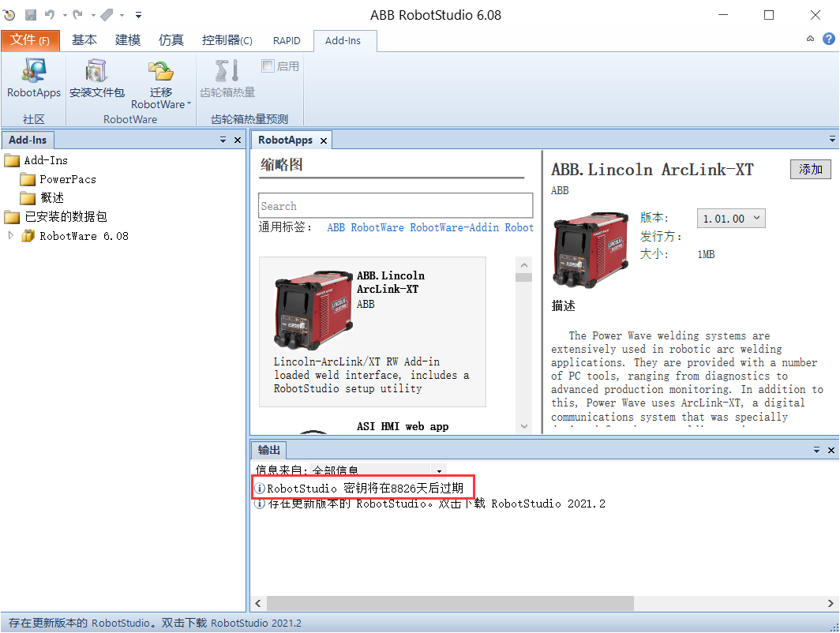The image size is (840, 633).
Task: Click the 添加 add button
Action: click(x=811, y=169)
